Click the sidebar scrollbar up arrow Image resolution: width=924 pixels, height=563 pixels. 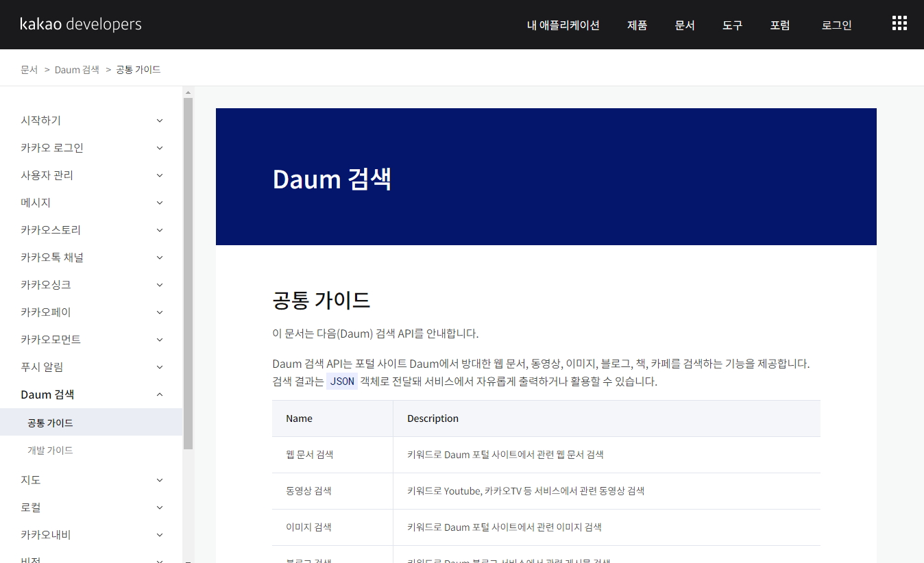click(189, 91)
